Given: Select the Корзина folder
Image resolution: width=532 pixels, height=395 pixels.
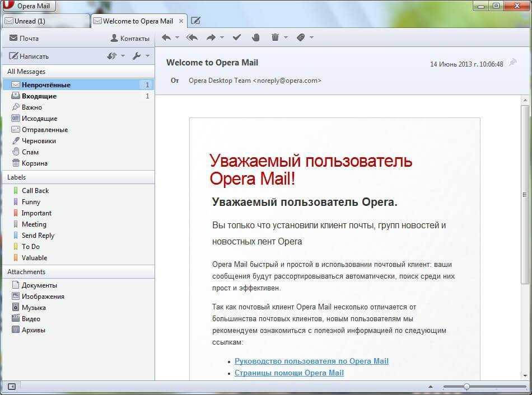Looking at the screenshot, I should [x=78, y=163].
